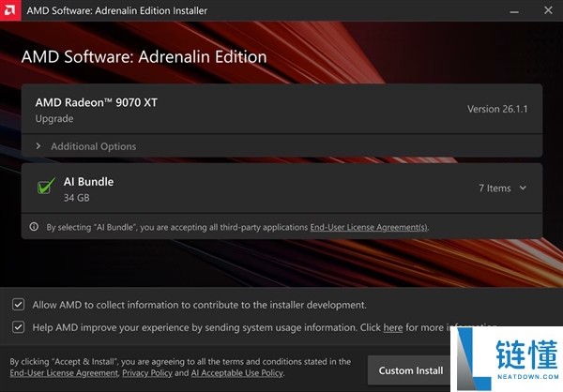The image size is (563, 392).
Task: Click the Version 26.1.1 label
Action: coord(498,110)
